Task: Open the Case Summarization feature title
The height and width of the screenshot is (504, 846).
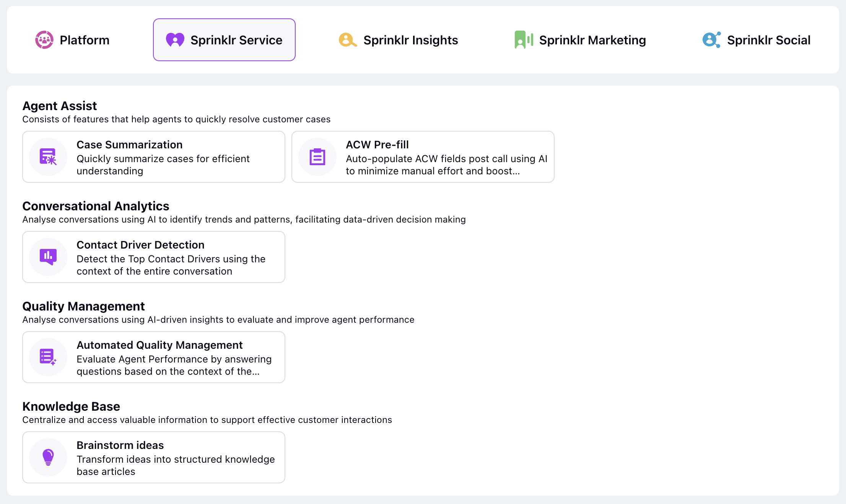Action: 129,145
